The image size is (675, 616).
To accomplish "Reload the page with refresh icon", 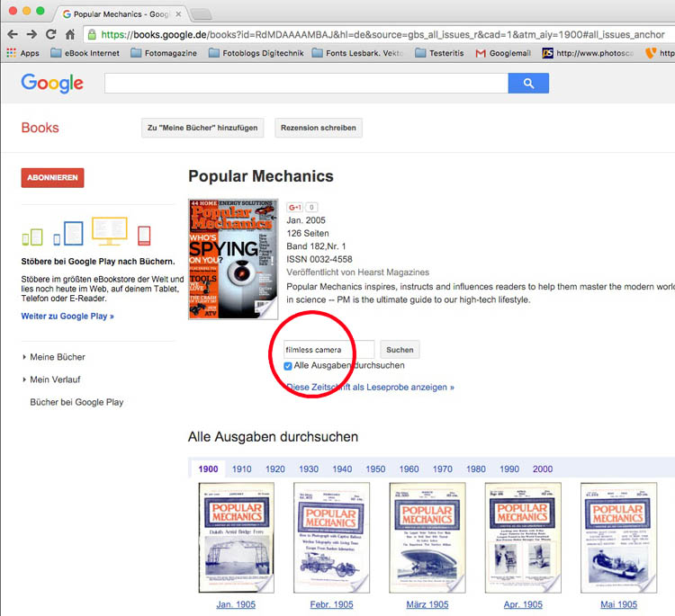I will [50, 34].
